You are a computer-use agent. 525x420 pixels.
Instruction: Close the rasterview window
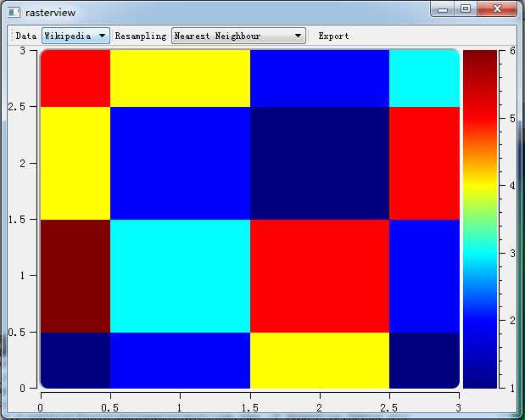[x=497, y=8]
